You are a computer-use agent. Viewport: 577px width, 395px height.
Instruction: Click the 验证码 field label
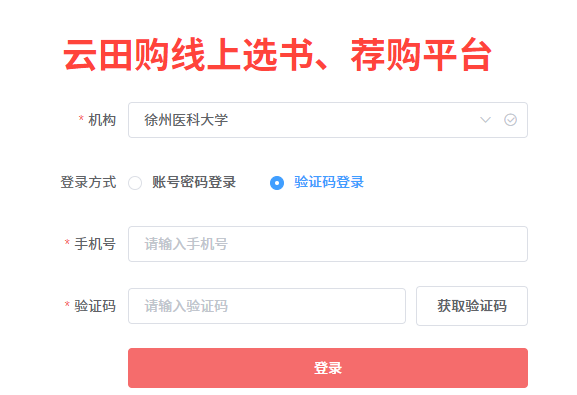pos(95,306)
